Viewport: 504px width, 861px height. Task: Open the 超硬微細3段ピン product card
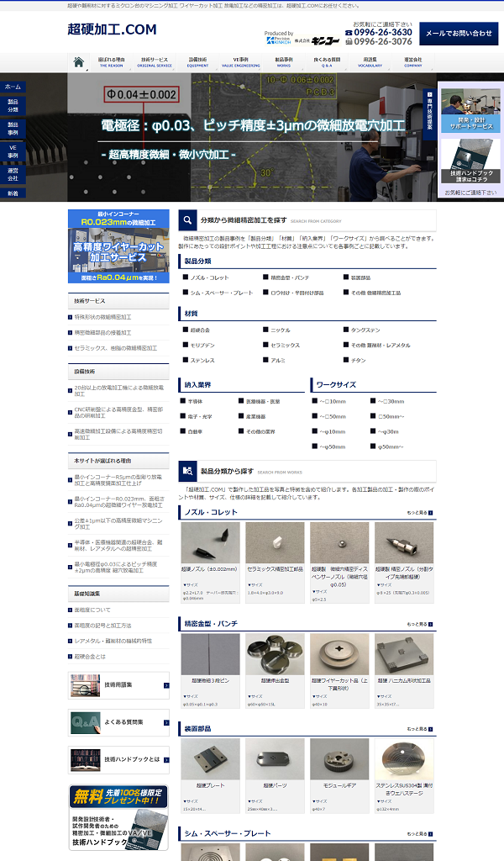pyautogui.click(x=210, y=670)
